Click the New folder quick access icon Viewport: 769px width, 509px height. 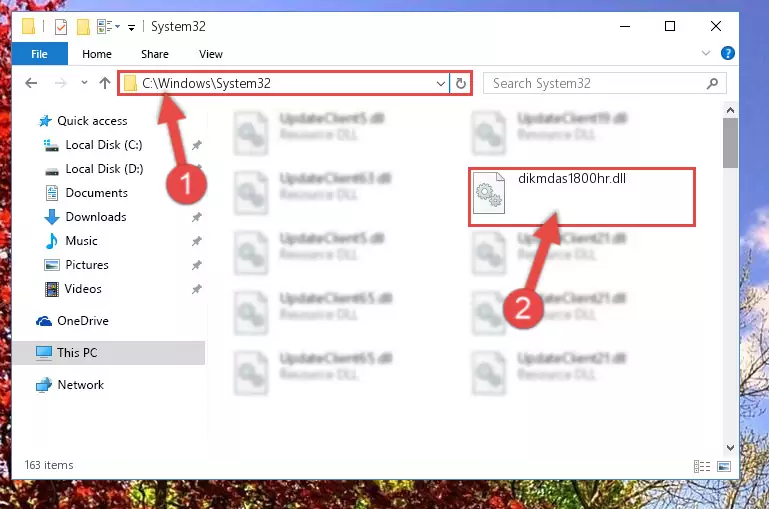click(x=83, y=26)
